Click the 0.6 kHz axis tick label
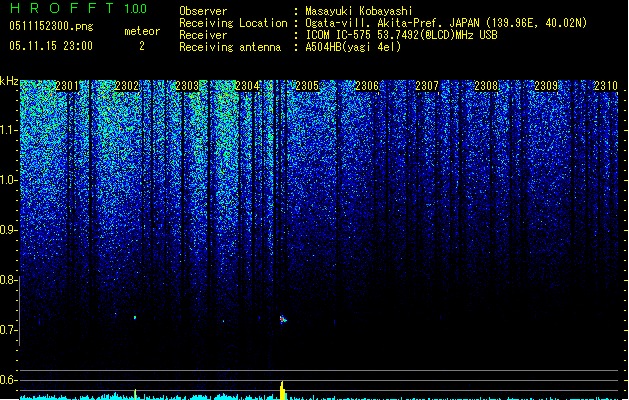629x400 pixels. (9, 380)
